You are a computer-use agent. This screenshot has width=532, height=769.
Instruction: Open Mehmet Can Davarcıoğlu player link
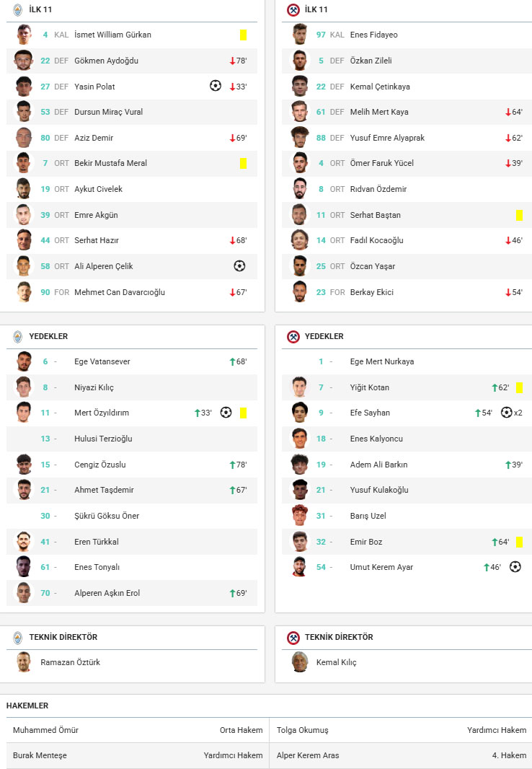tap(120, 292)
